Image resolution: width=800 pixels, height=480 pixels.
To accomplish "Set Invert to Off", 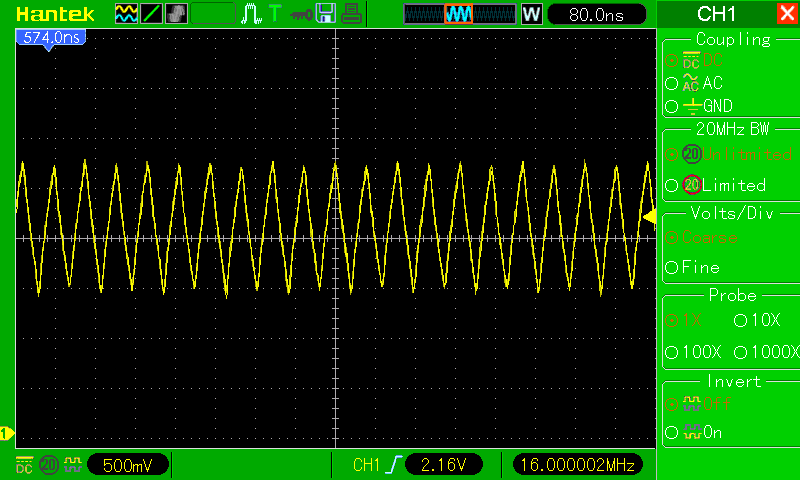I will 698,404.
